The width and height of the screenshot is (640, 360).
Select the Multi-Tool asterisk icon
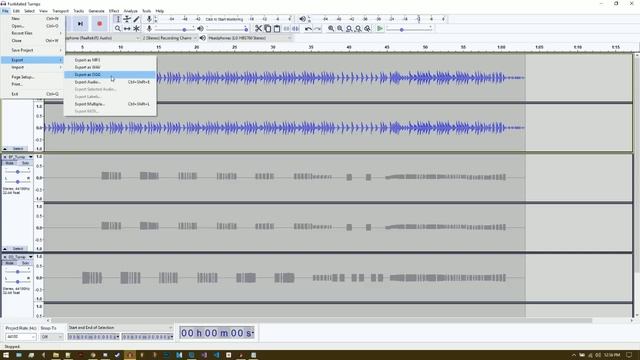[136, 29]
